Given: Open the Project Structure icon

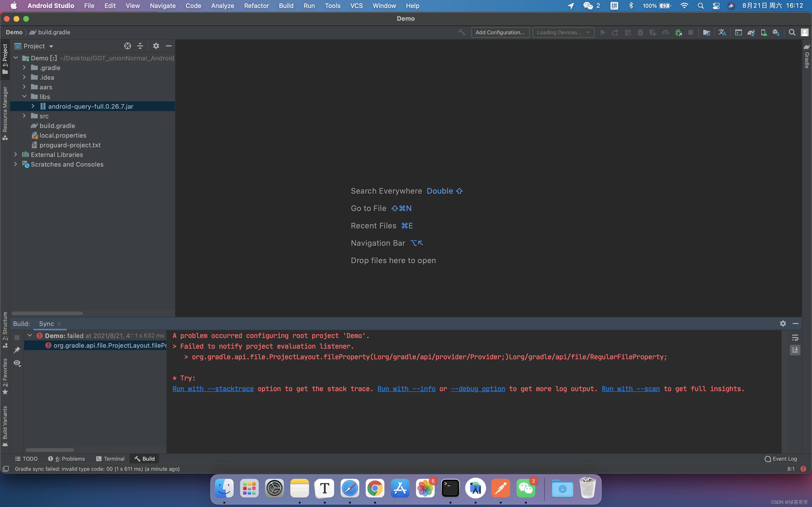Looking at the screenshot, I should (706, 33).
